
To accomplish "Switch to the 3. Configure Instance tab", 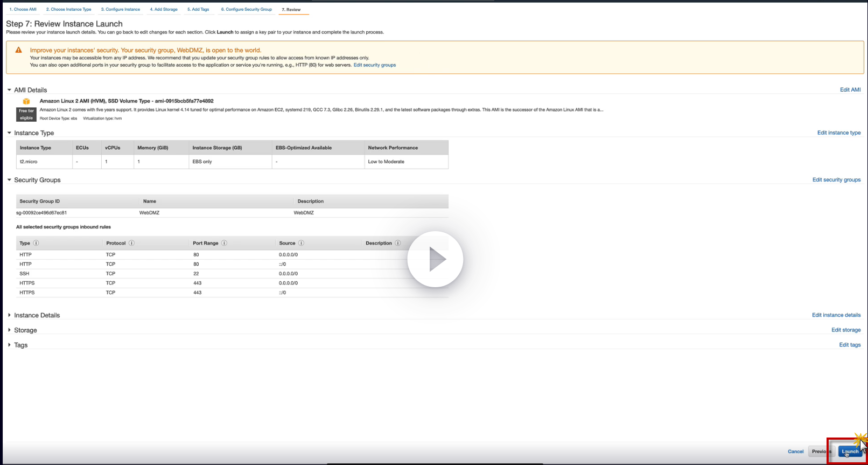I will pyautogui.click(x=121, y=9).
